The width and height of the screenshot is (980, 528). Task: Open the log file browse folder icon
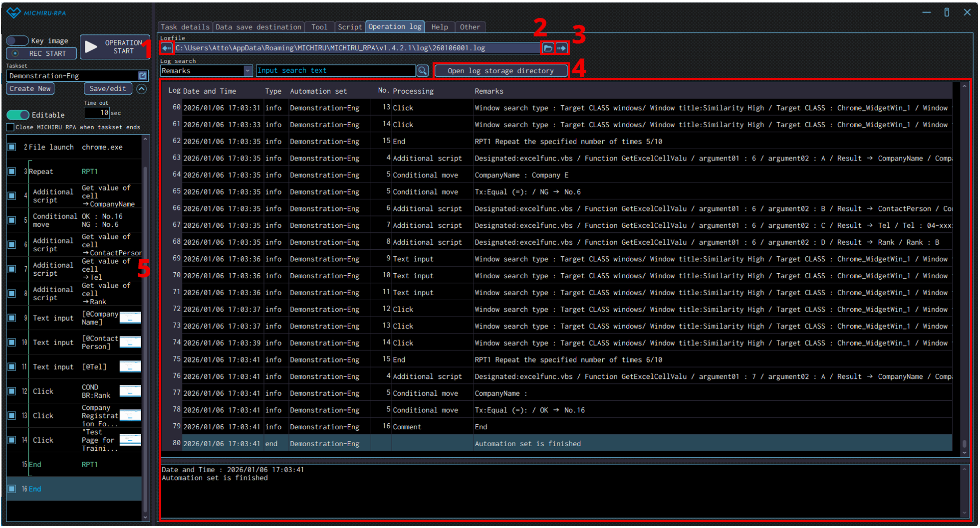548,48
